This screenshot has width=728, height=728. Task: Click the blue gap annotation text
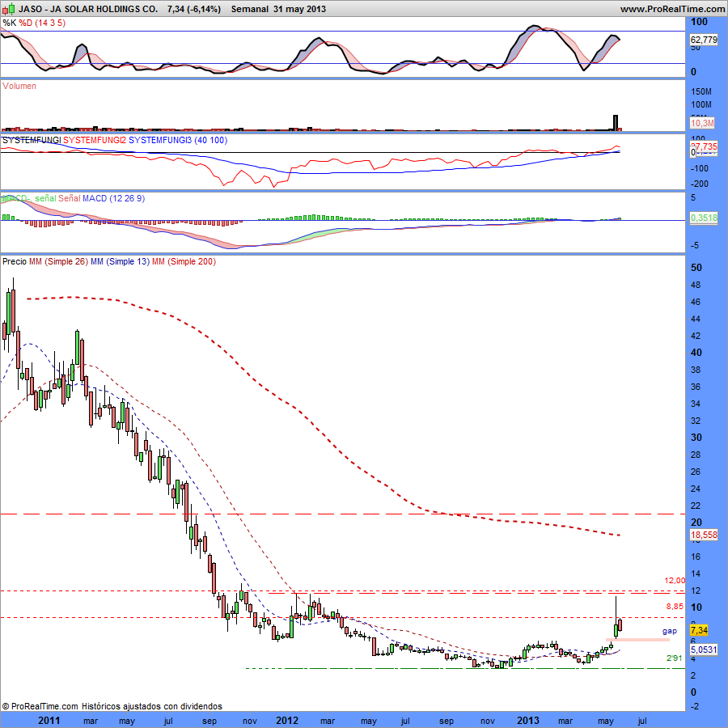pos(670,631)
